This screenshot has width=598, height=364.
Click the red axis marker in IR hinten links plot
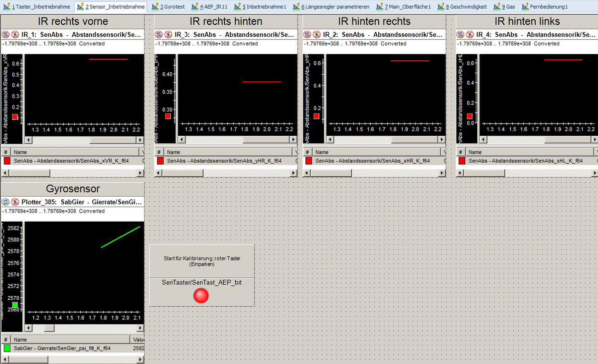tap(469, 116)
